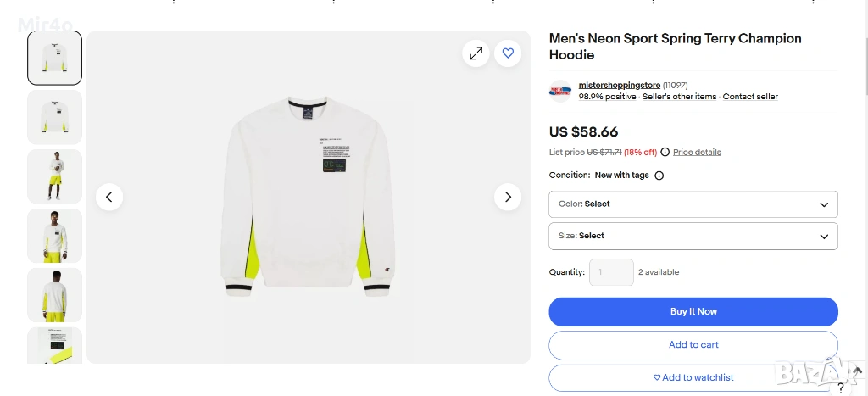
Task: Click the Quantity input field
Action: coord(611,272)
